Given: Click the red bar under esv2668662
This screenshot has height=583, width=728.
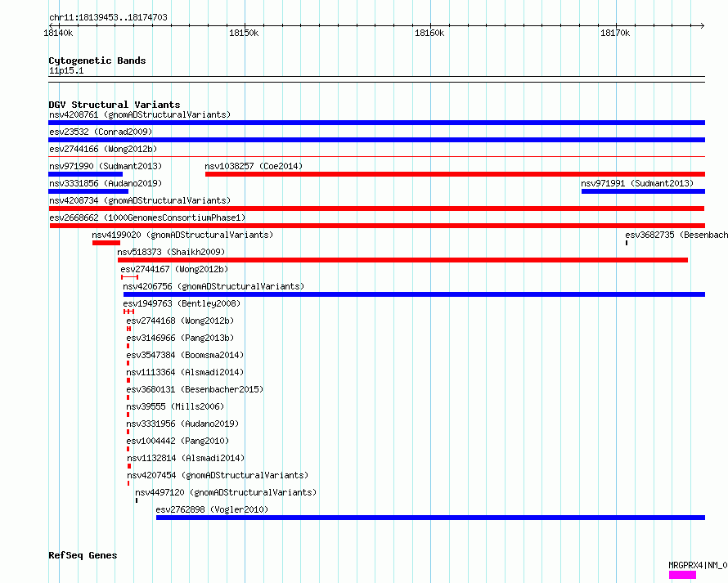Looking at the screenshot, I should click(377, 226).
